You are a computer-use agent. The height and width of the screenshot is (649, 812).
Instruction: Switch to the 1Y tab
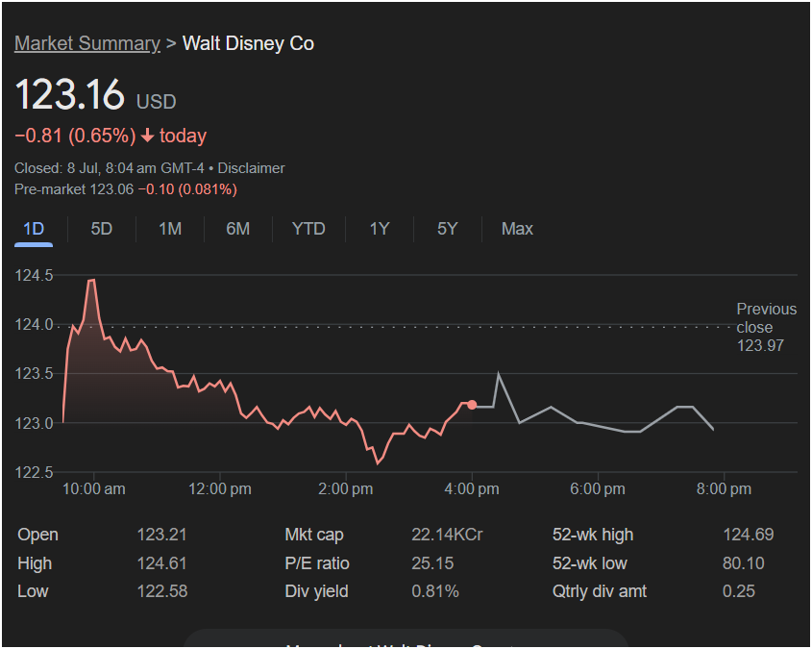pos(379,229)
